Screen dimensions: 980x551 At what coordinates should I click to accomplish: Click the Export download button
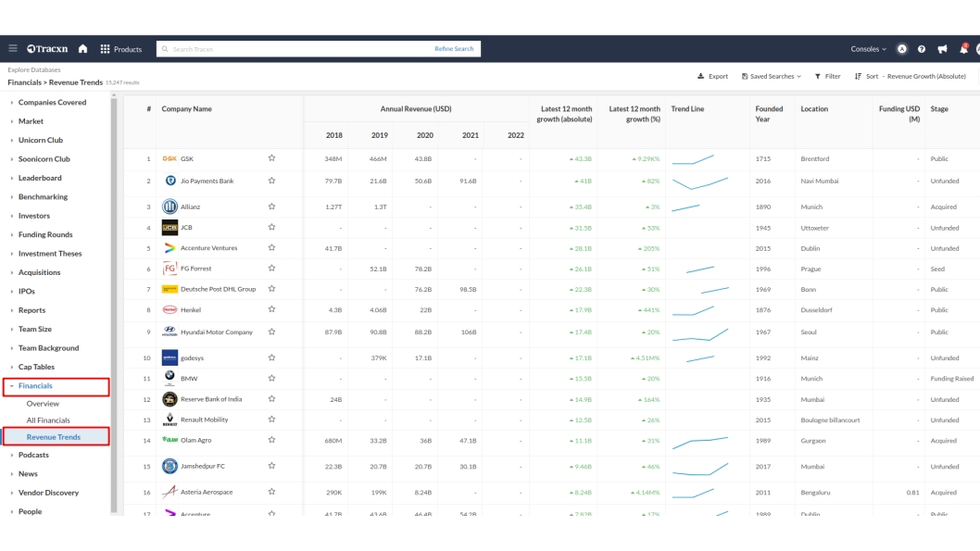tap(712, 76)
